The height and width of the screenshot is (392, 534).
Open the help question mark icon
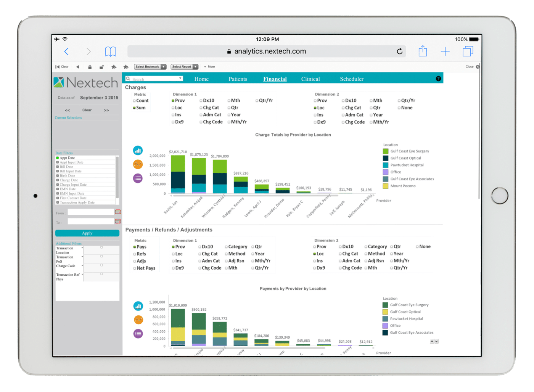click(x=438, y=79)
